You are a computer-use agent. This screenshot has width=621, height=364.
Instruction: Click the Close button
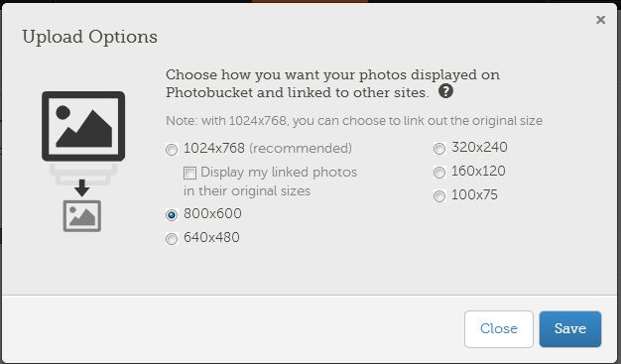point(499,328)
